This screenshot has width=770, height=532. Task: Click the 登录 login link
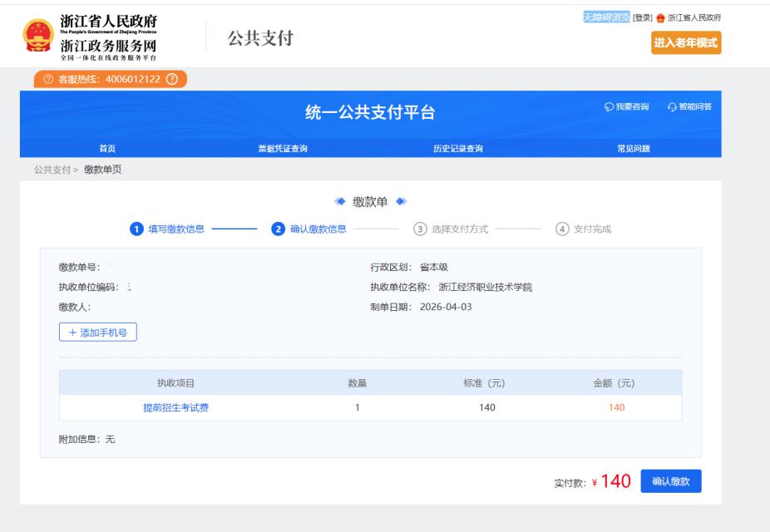click(x=642, y=17)
